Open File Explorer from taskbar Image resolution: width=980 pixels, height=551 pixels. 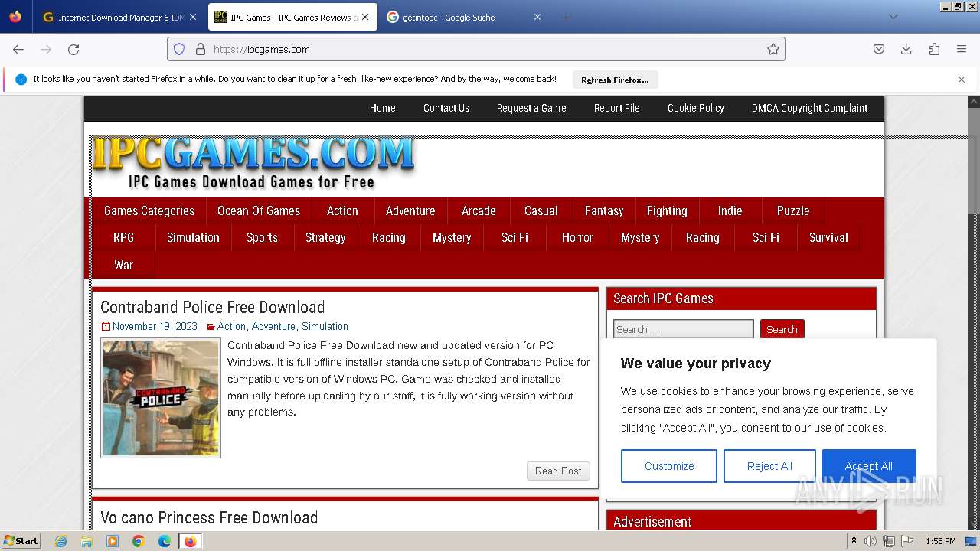(87, 541)
